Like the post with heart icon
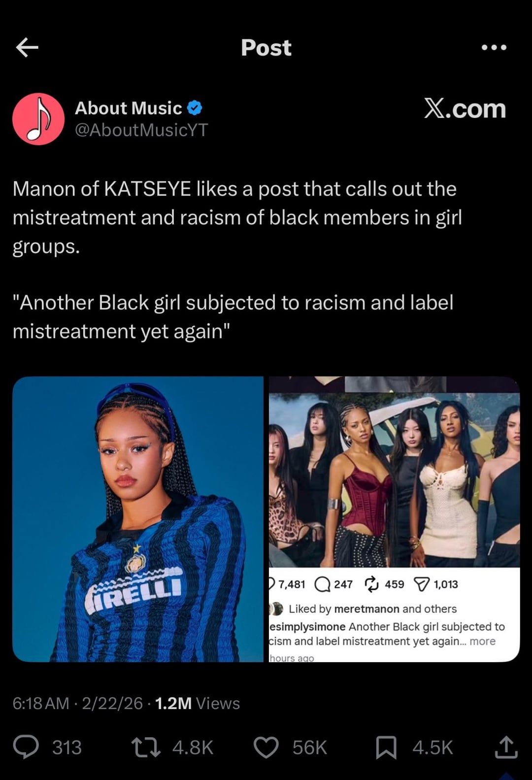The image size is (532, 780). click(266, 747)
